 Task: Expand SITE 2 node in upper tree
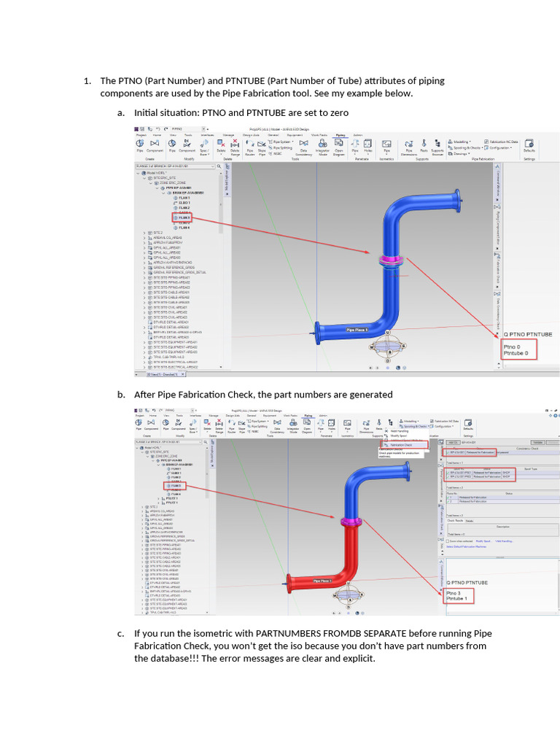[144, 233]
